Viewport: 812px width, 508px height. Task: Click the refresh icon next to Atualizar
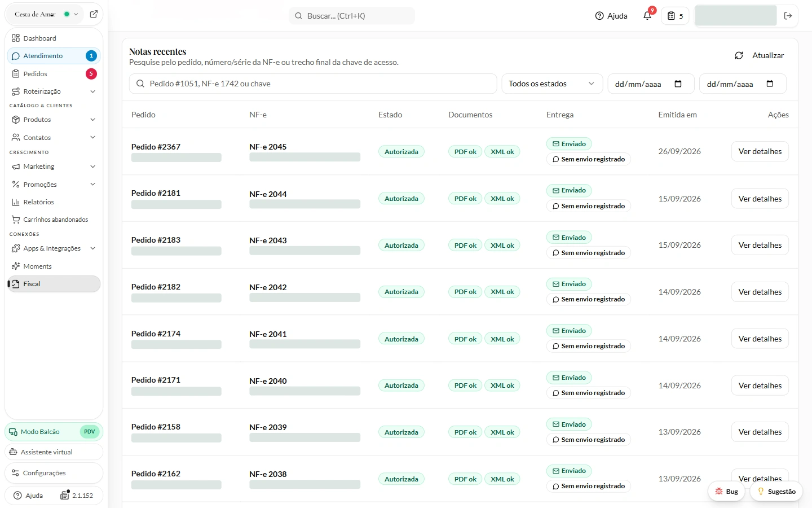(739, 55)
